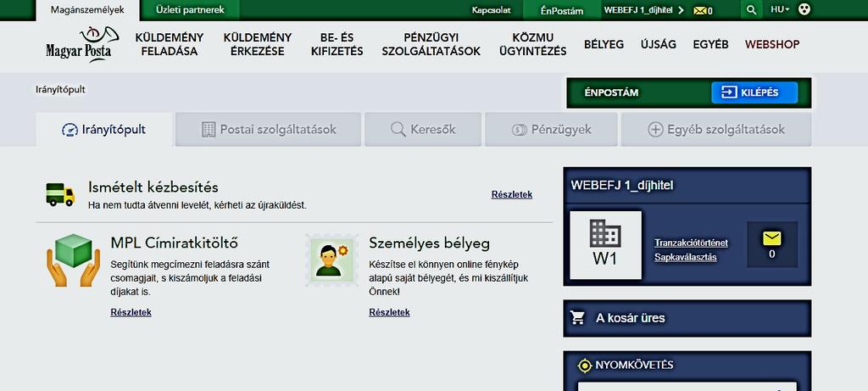Click the Nyomkövetés tracking input field
Image resolution: width=868 pixels, height=391 pixels.
tap(687, 387)
